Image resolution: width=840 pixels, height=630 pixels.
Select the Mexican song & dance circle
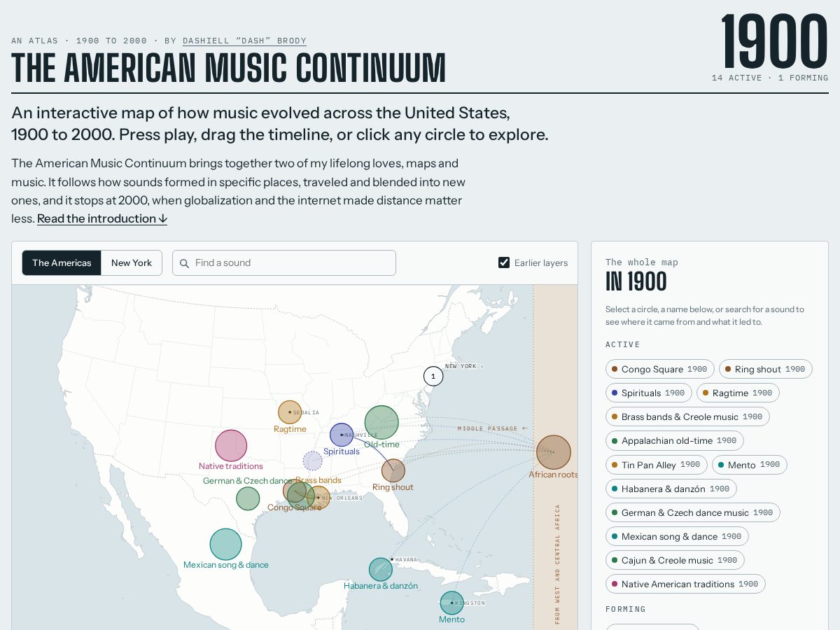tap(225, 545)
